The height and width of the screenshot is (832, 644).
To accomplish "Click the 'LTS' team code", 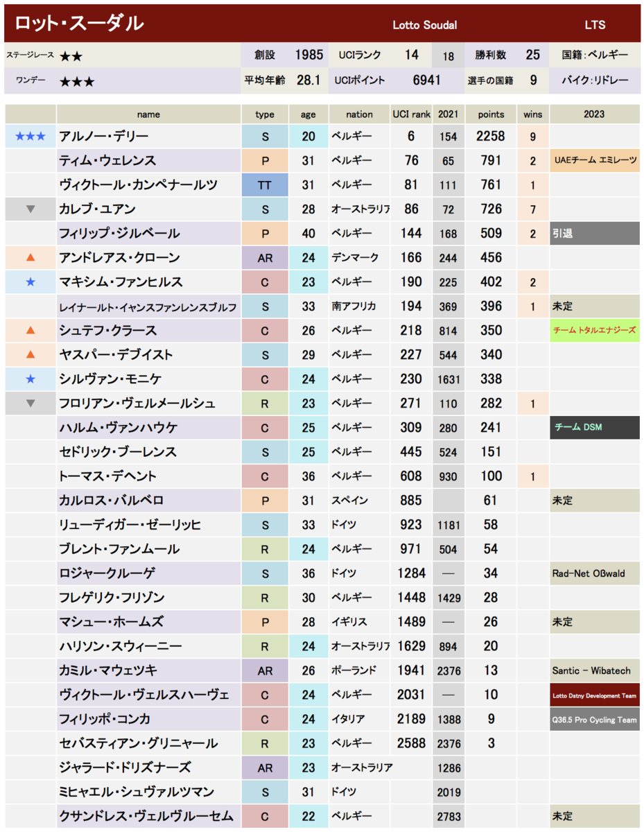I will [x=595, y=25].
